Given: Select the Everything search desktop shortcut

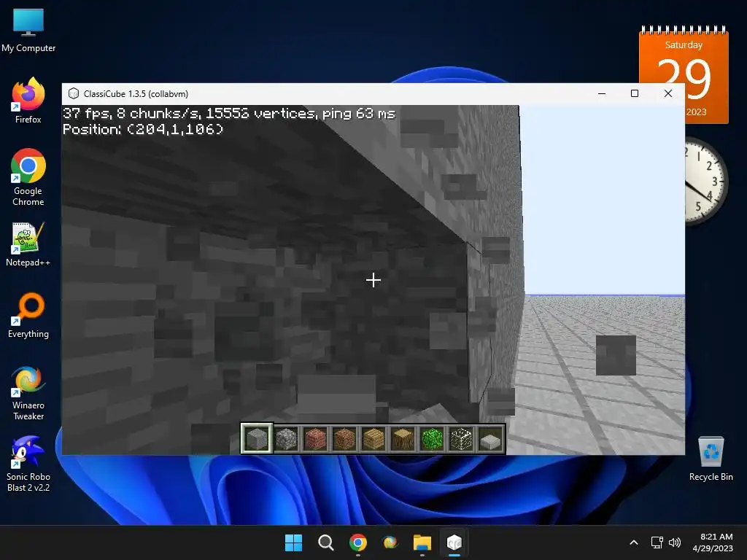Looking at the screenshot, I should 28,316.
